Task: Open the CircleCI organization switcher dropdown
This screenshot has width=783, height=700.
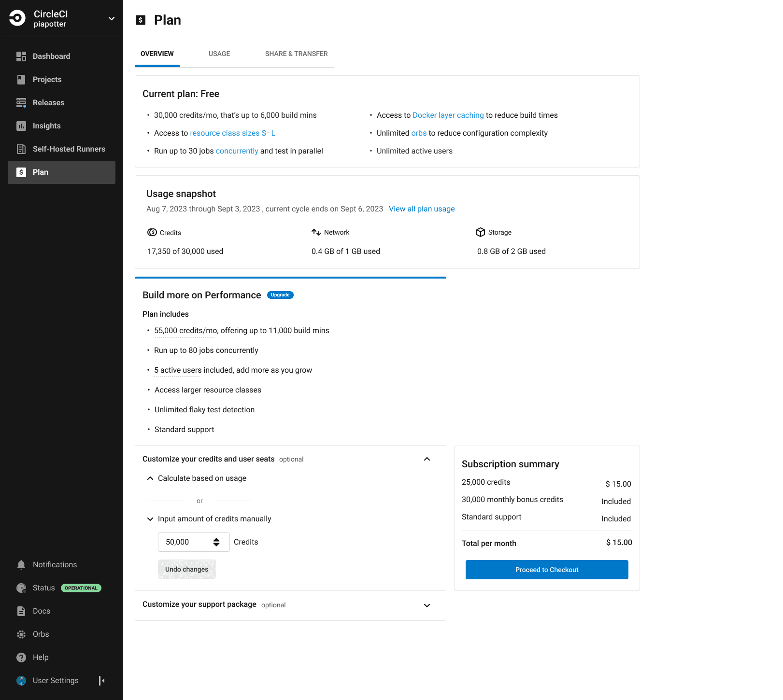Action: [x=112, y=19]
